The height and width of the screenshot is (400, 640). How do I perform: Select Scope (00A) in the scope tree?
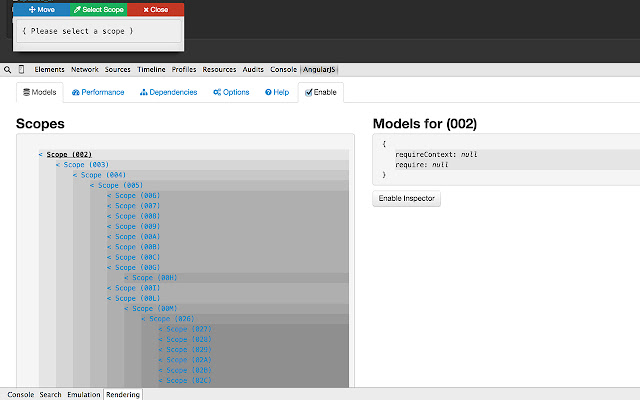point(138,236)
